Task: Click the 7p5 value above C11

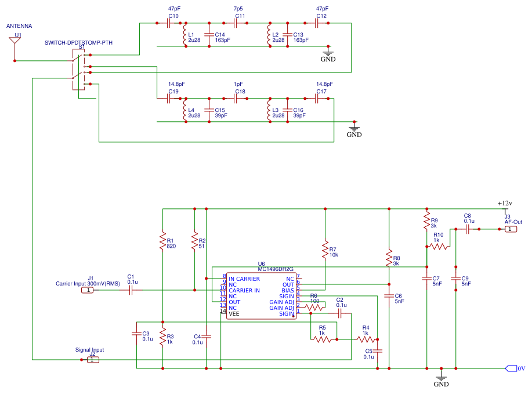Action: click(x=238, y=9)
